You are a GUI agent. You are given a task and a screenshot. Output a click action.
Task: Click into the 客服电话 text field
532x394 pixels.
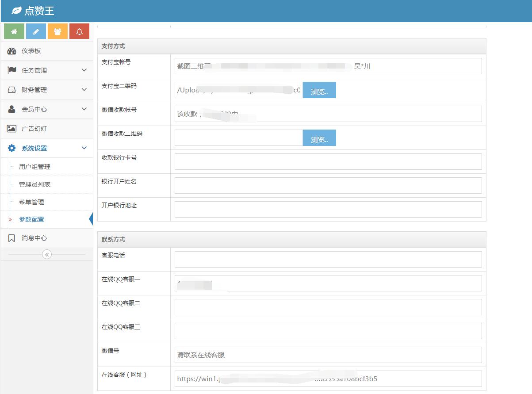coord(328,260)
